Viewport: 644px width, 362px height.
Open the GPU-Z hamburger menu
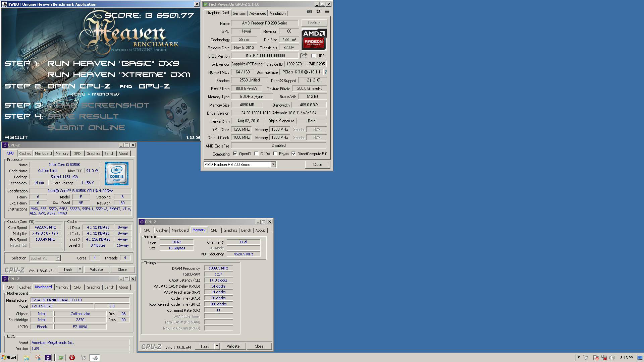coord(327,12)
